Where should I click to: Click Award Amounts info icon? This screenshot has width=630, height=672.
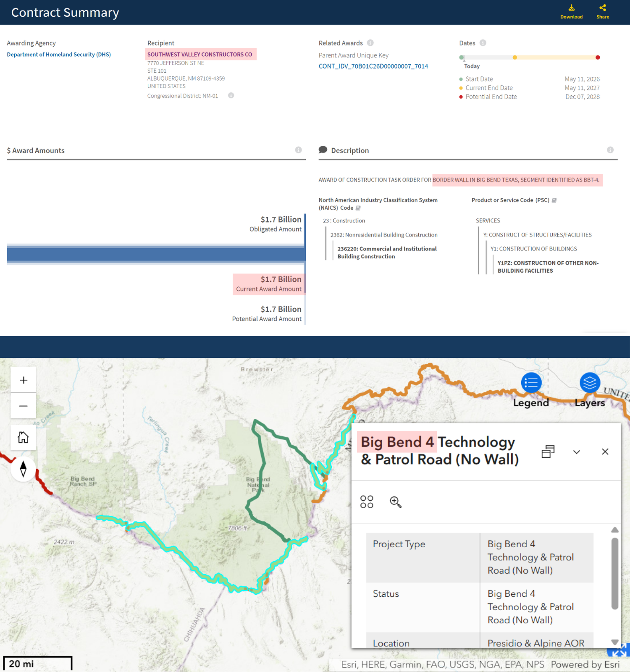(298, 150)
